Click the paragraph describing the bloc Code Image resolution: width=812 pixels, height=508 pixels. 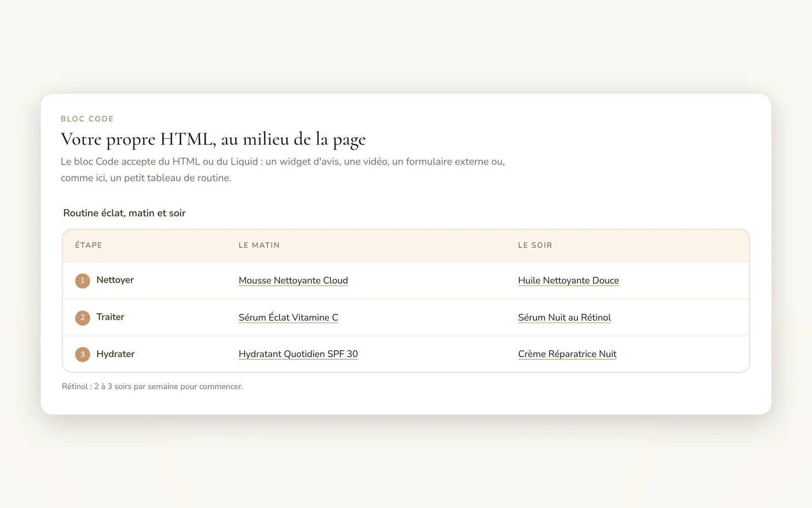click(283, 170)
